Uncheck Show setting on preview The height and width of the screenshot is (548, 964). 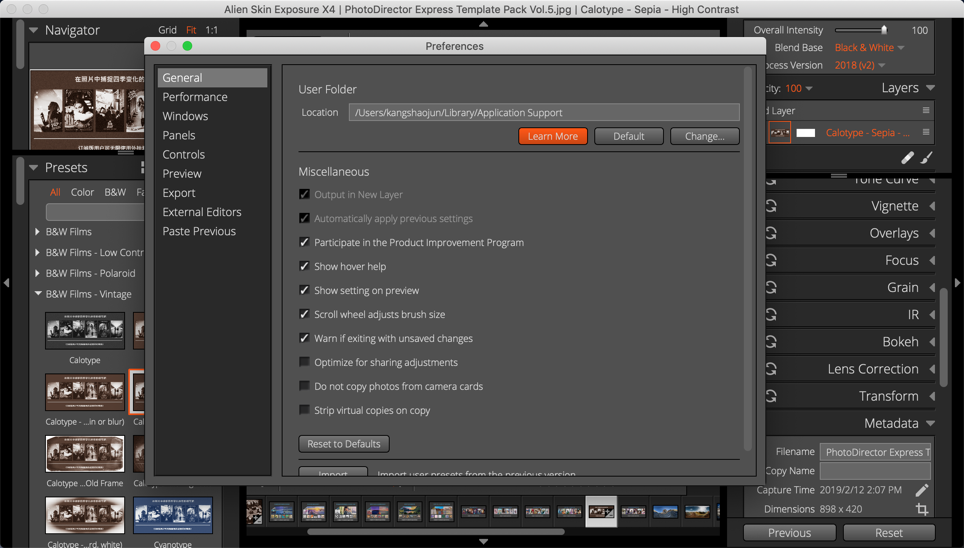pyautogui.click(x=304, y=290)
